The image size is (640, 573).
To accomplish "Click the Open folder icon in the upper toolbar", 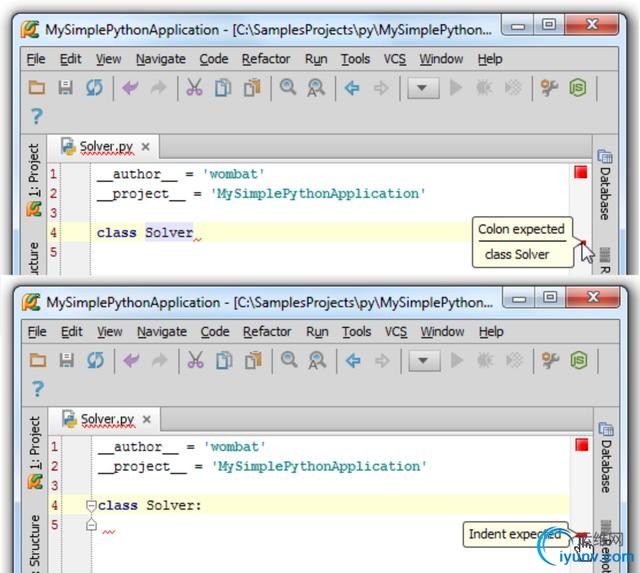I will 37,87.
